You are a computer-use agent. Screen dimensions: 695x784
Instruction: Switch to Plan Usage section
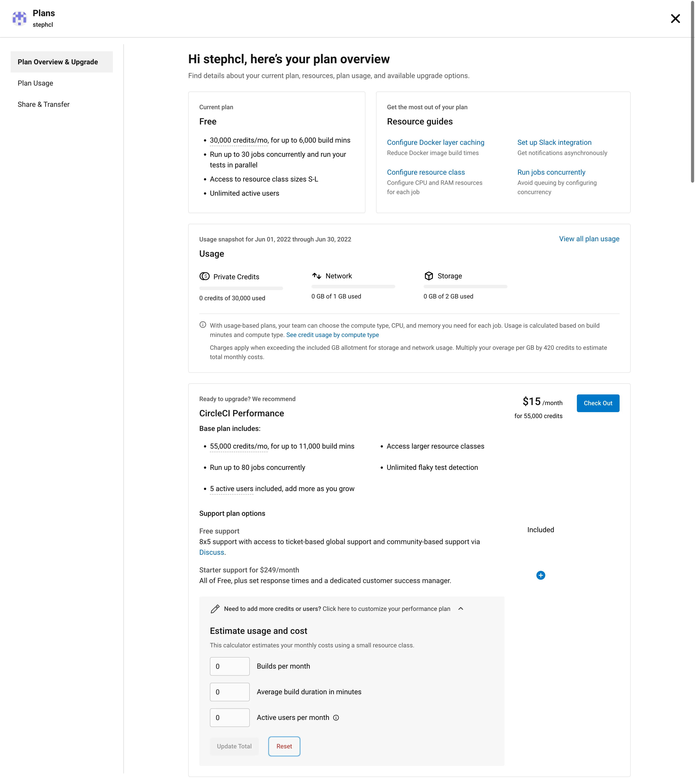pyautogui.click(x=35, y=83)
